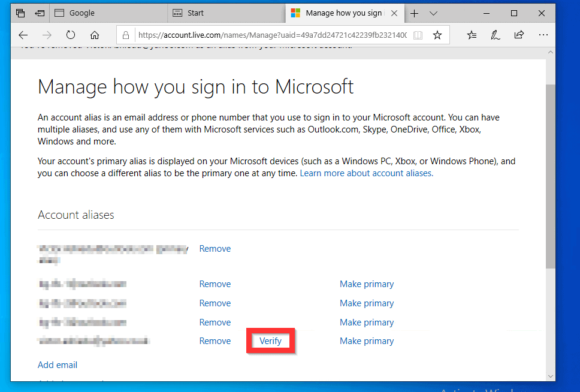Open the Reading view book icon
Viewport: 580px width, 392px height.
[418, 35]
